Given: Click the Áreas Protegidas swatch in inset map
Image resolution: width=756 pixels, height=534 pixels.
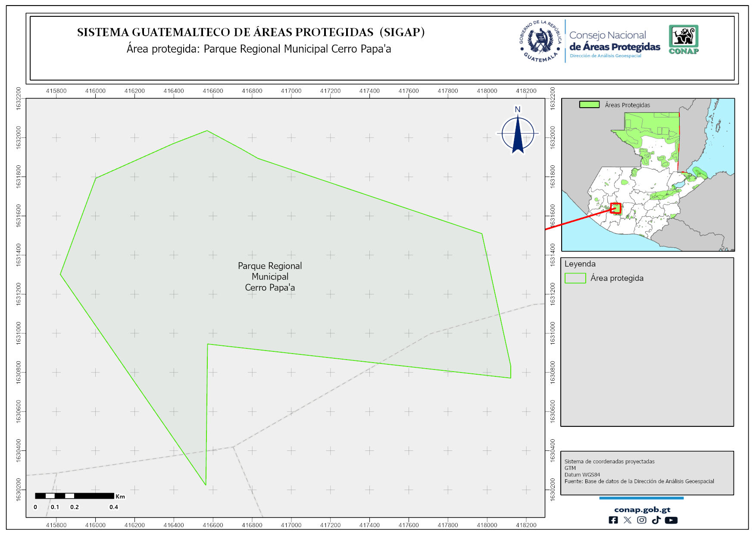Looking at the screenshot, I should coord(589,105).
